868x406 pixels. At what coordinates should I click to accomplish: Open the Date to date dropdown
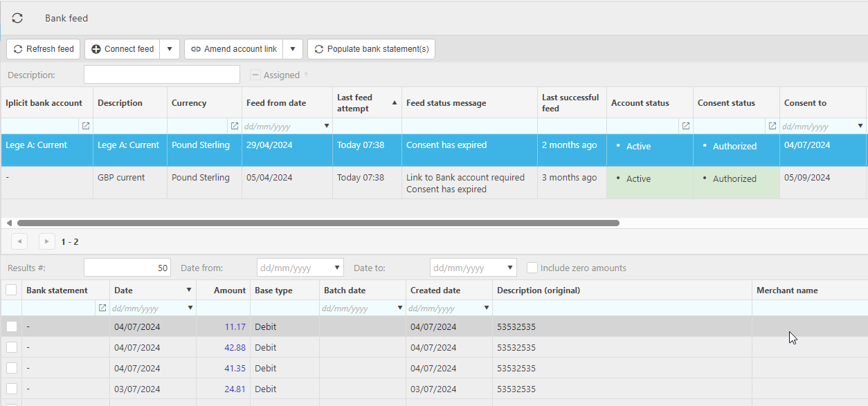point(510,268)
